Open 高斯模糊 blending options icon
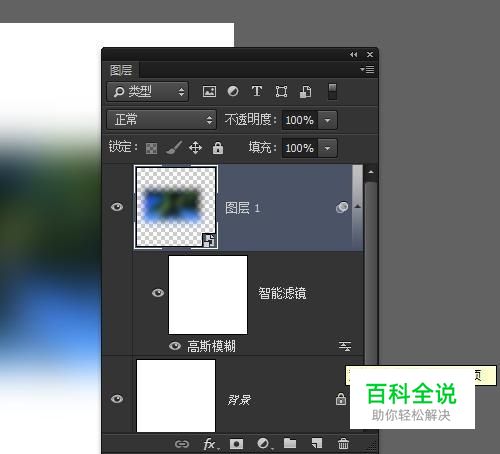The image size is (500, 454). click(345, 346)
